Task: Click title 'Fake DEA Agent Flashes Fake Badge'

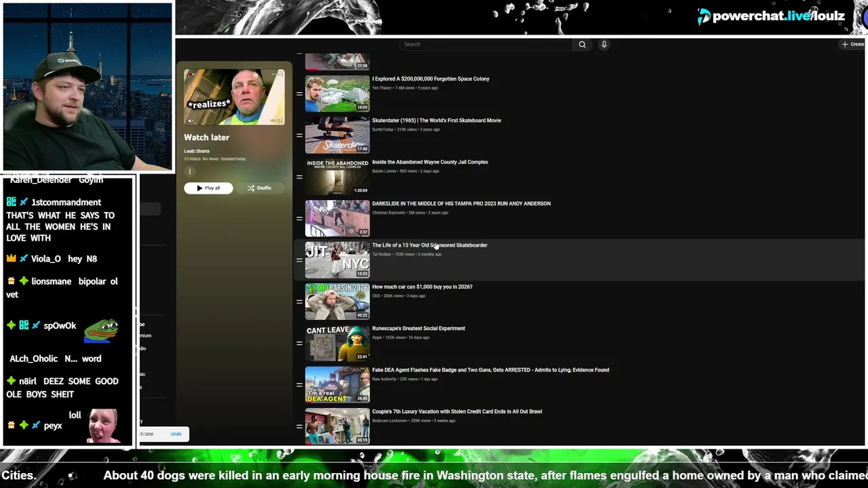Action: point(490,370)
